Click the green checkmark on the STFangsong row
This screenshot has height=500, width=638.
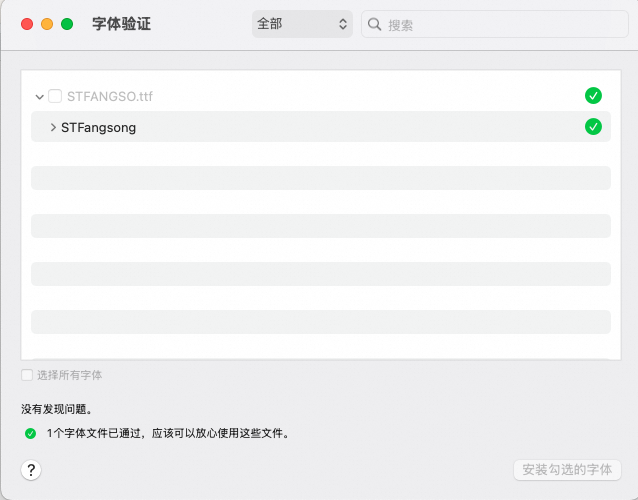[x=593, y=127]
